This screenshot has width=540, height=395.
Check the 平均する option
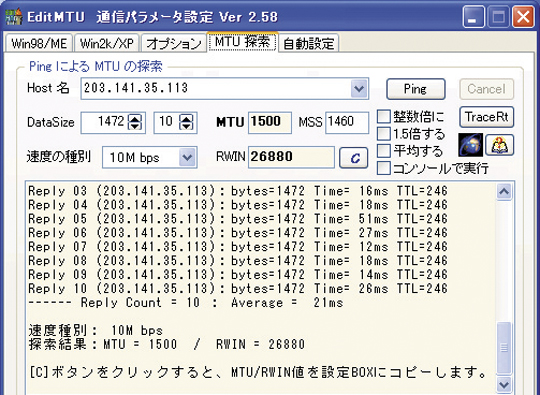[x=384, y=150]
